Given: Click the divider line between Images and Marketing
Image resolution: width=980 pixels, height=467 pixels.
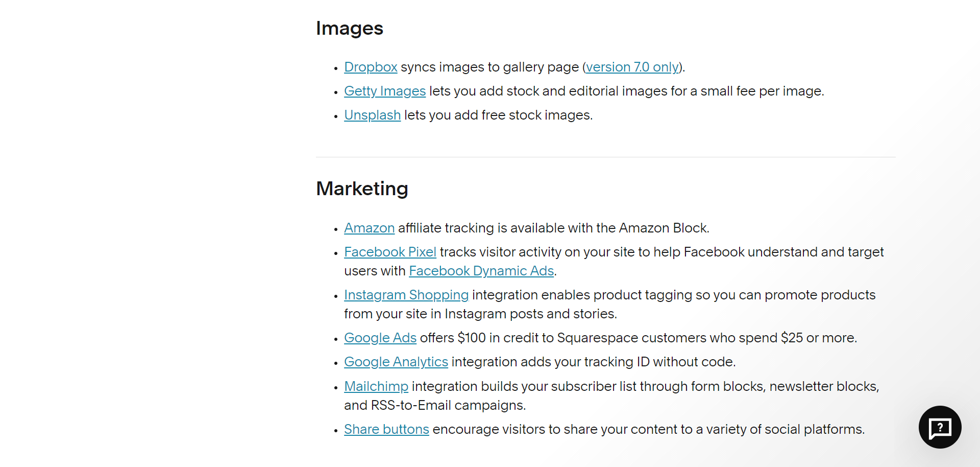Looking at the screenshot, I should click(x=605, y=157).
